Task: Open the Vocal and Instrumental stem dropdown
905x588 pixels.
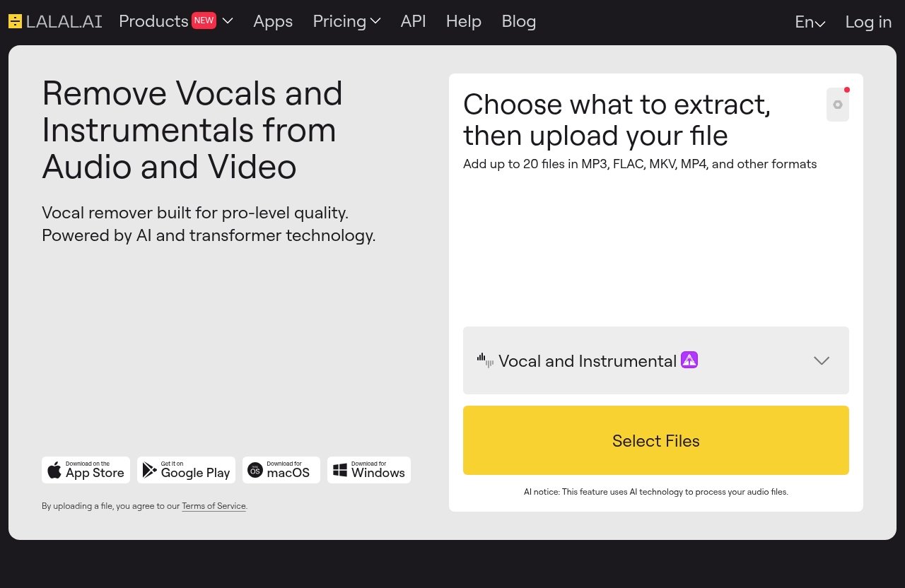Action: point(656,360)
